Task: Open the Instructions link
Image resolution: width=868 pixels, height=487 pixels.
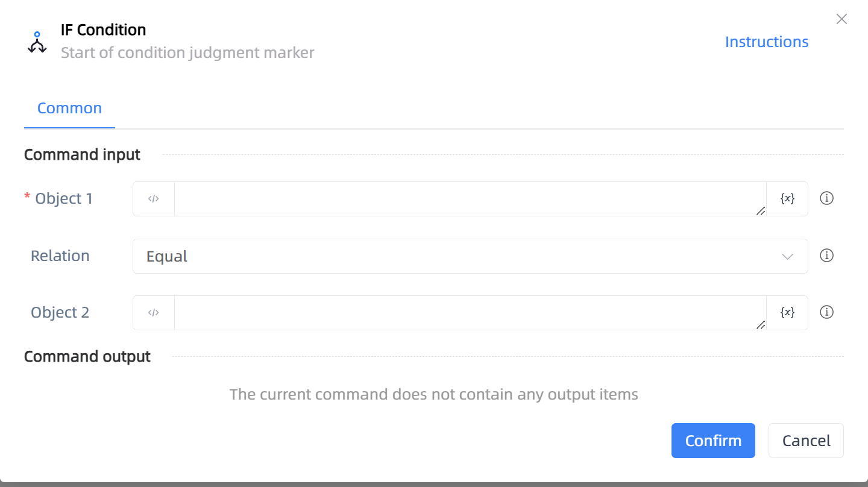Action: (767, 42)
